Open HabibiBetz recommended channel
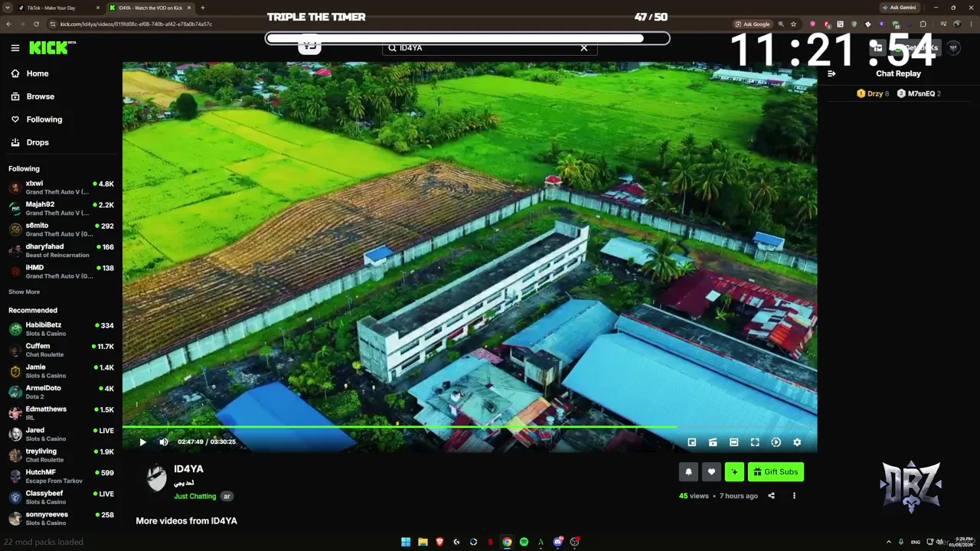 pyautogui.click(x=61, y=328)
